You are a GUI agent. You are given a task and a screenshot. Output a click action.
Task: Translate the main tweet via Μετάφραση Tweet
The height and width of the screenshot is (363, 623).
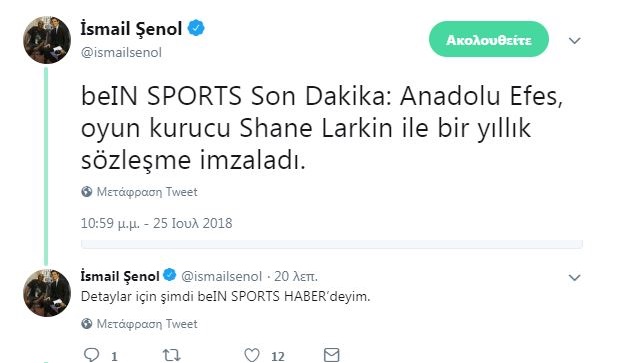[x=147, y=192]
